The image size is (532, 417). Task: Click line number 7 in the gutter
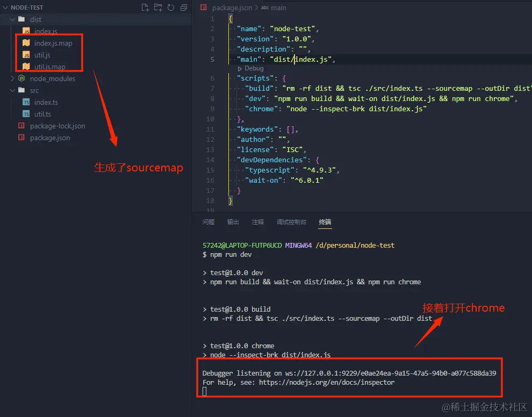[x=212, y=89]
